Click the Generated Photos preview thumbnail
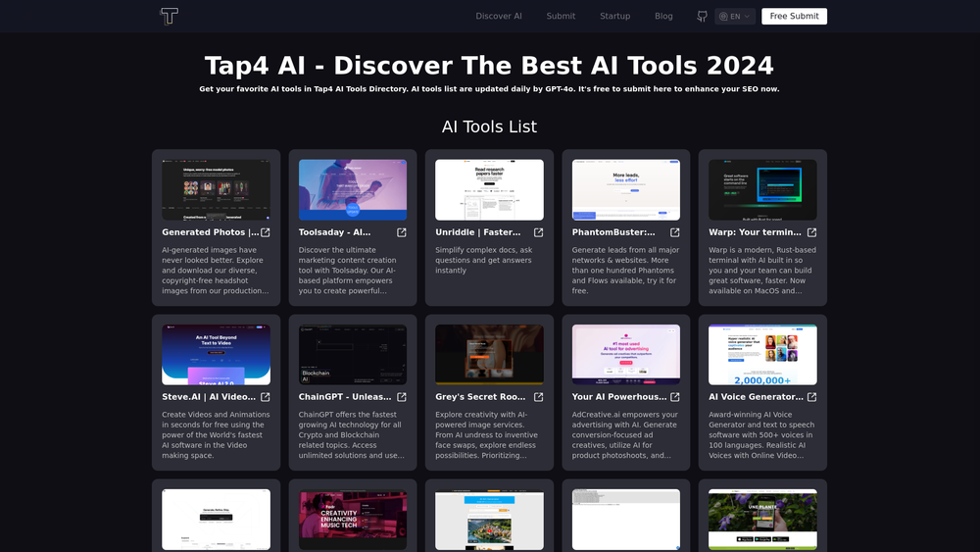This screenshot has height=552, width=980. pyautogui.click(x=217, y=189)
